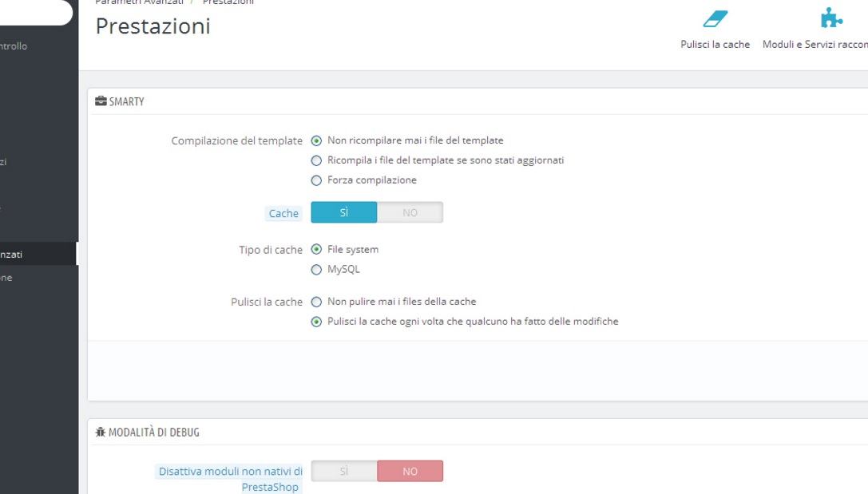Select File system cache type

pyautogui.click(x=316, y=250)
